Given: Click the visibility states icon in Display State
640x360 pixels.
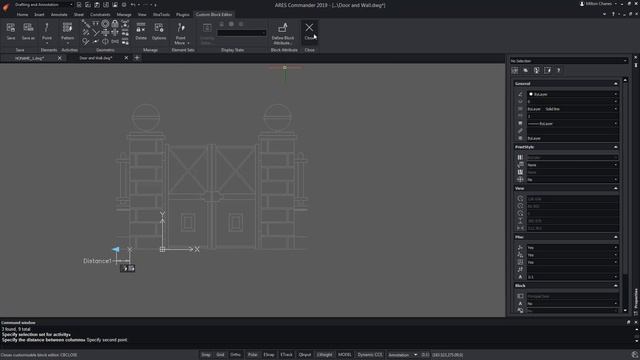Looking at the screenshot, I should point(207,28).
